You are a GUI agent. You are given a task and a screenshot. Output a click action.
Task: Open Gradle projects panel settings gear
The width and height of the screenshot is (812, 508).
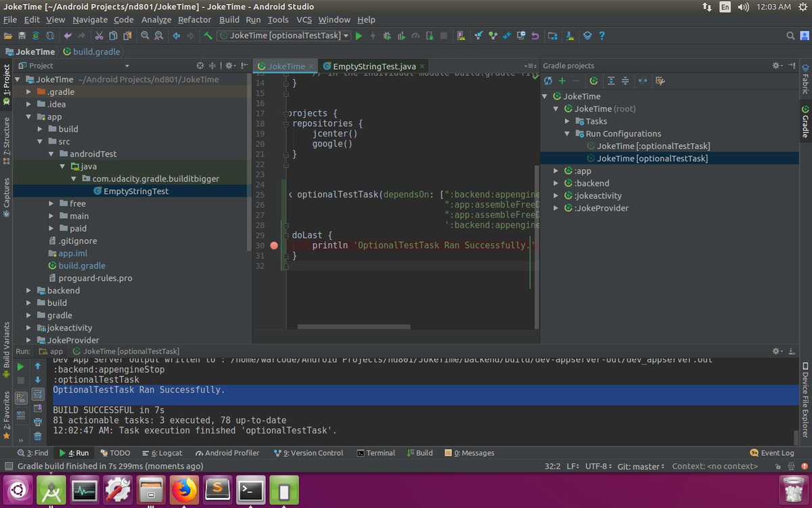[776, 66]
